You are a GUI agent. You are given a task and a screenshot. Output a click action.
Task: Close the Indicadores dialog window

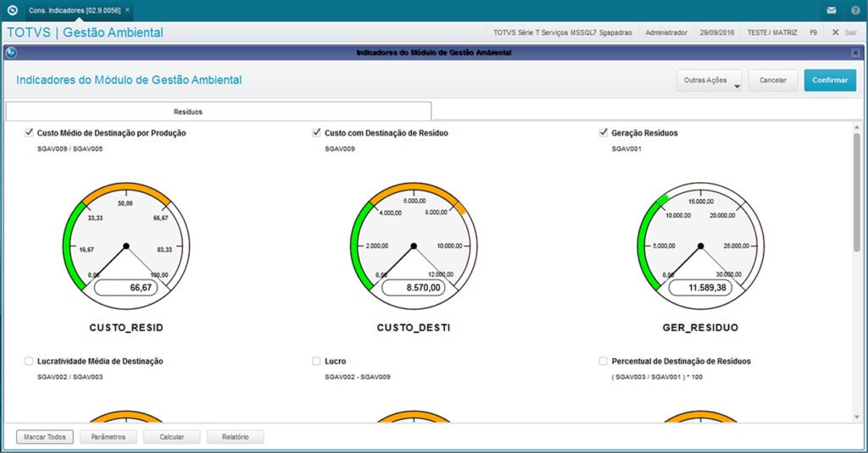pyautogui.click(x=855, y=52)
